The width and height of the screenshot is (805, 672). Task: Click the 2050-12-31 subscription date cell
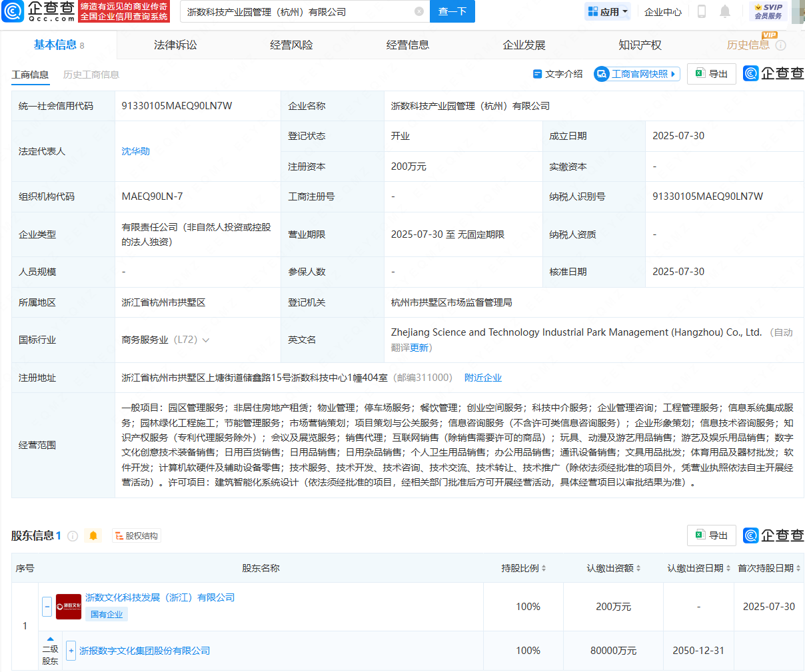tap(698, 651)
